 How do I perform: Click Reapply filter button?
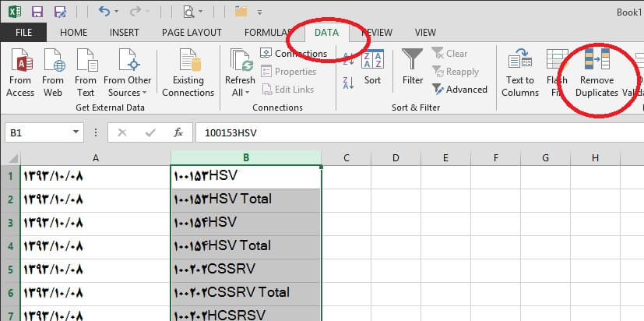[x=456, y=72]
